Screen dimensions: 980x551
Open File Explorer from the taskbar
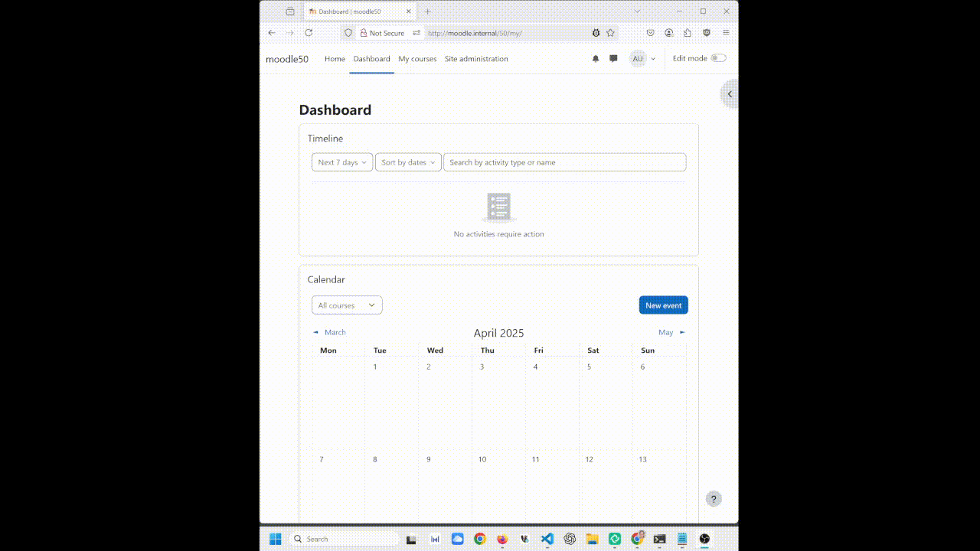[x=592, y=539]
